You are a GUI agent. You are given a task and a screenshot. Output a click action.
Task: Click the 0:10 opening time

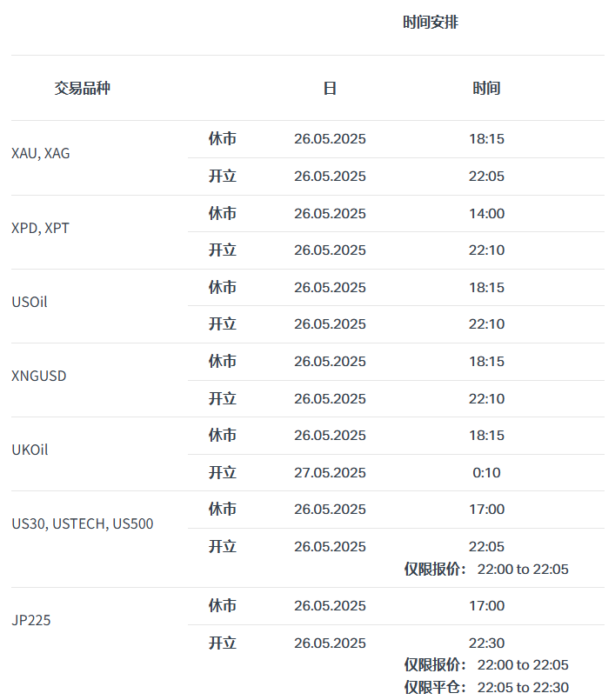(486, 472)
